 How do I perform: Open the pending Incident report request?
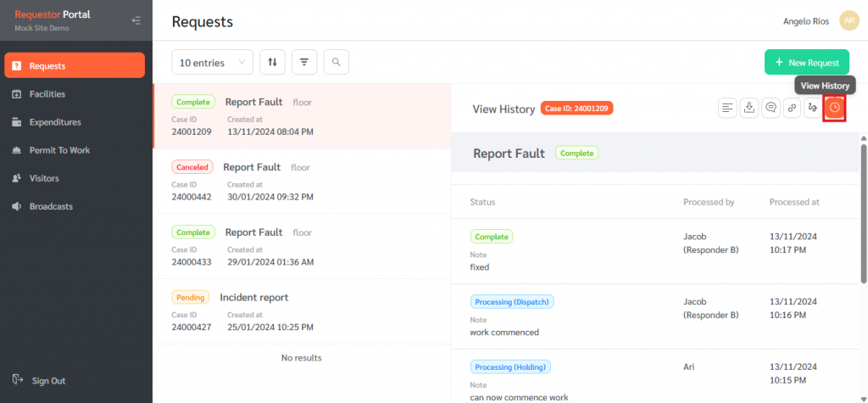coord(301,310)
